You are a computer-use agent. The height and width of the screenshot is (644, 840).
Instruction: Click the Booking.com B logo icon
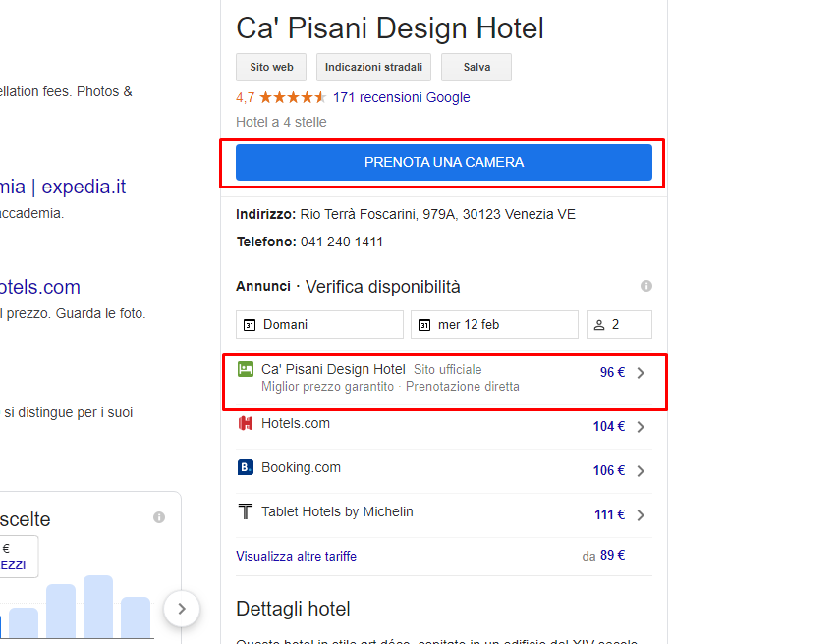(245, 467)
